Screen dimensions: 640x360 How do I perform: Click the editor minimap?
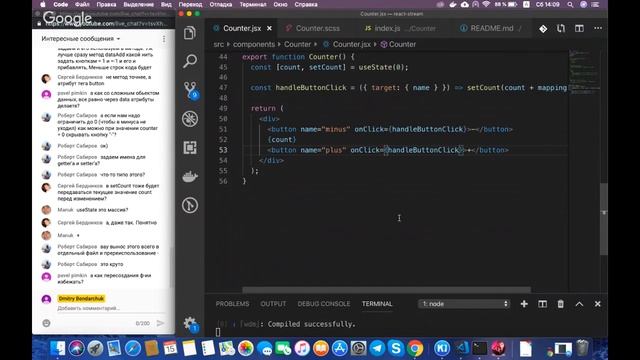coord(584,73)
